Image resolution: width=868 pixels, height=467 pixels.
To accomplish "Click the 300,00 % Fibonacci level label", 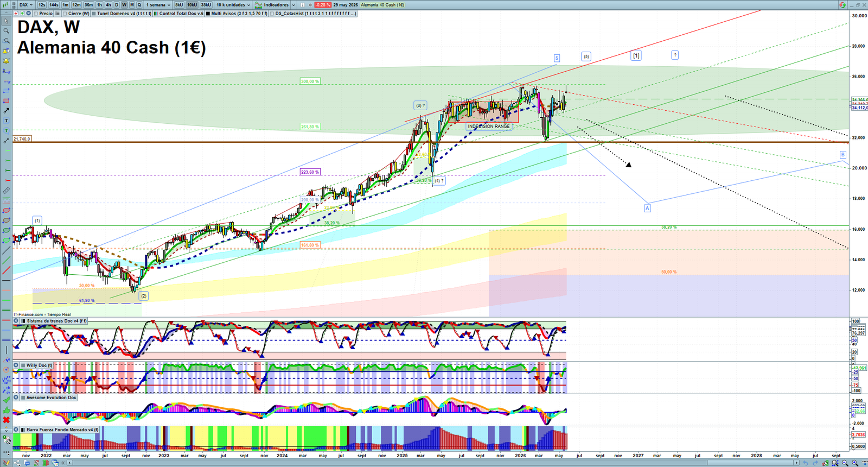I will tap(310, 81).
